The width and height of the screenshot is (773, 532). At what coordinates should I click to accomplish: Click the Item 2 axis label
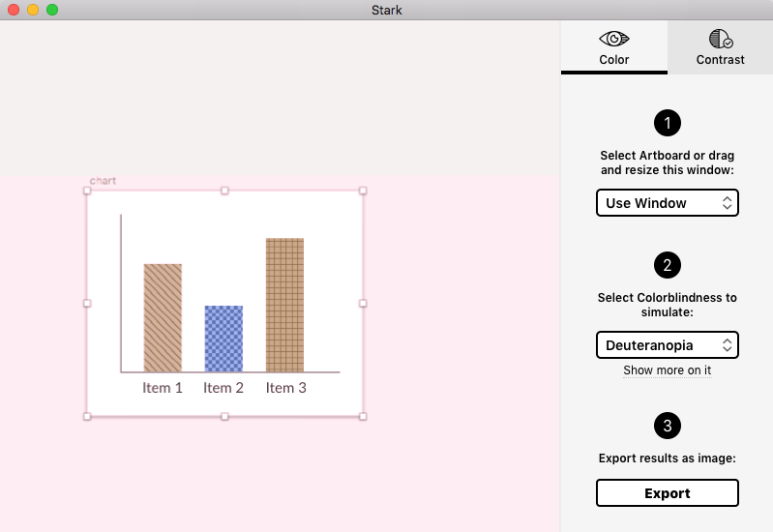[x=223, y=388]
